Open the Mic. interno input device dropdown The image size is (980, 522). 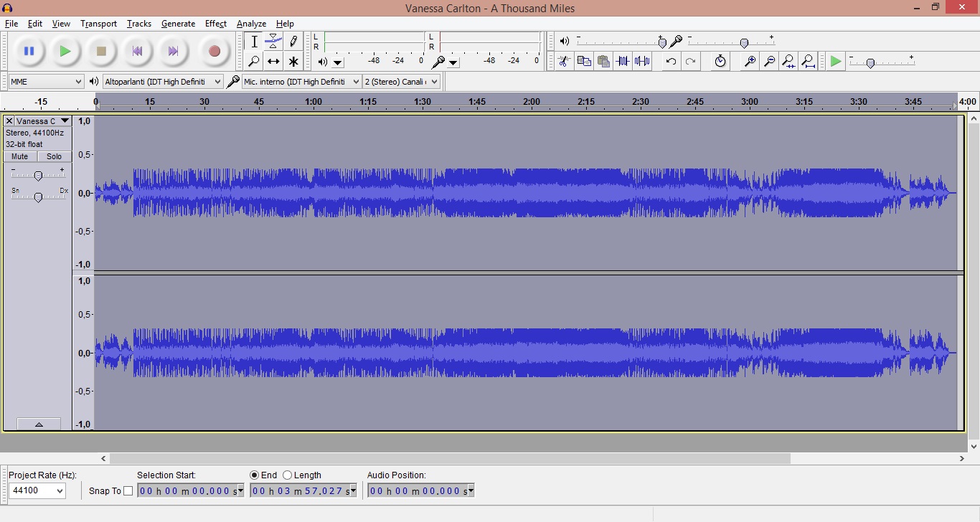[301, 82]
